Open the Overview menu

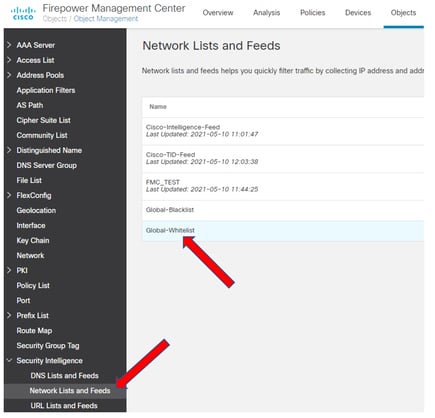click(218, 13)
